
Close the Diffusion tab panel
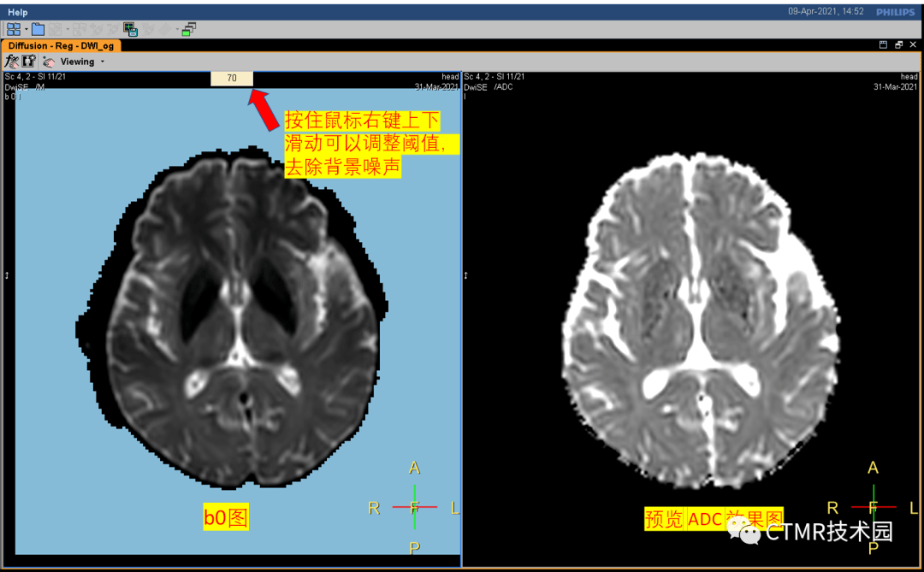[913, 45]
